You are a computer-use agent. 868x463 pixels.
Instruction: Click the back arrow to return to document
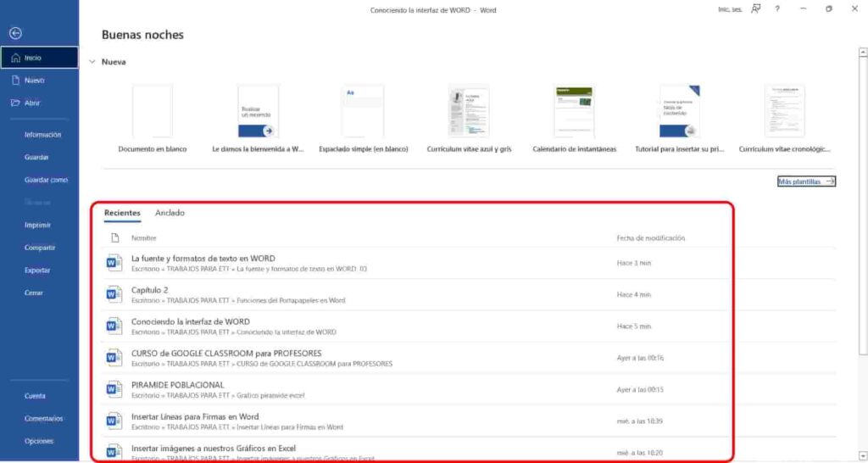[x=14, y=33]
